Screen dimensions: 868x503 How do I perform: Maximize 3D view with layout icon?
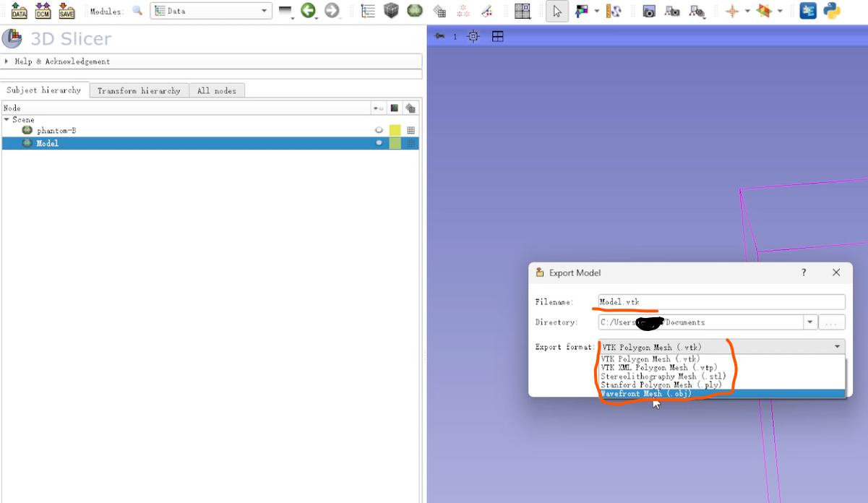click(498, 36)
